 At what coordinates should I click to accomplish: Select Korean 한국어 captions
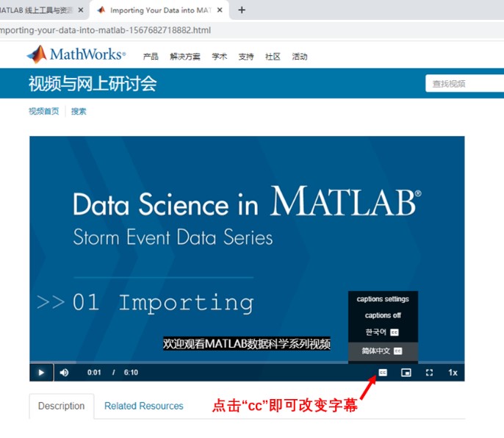pyautogui.click(x=383, y=332)
